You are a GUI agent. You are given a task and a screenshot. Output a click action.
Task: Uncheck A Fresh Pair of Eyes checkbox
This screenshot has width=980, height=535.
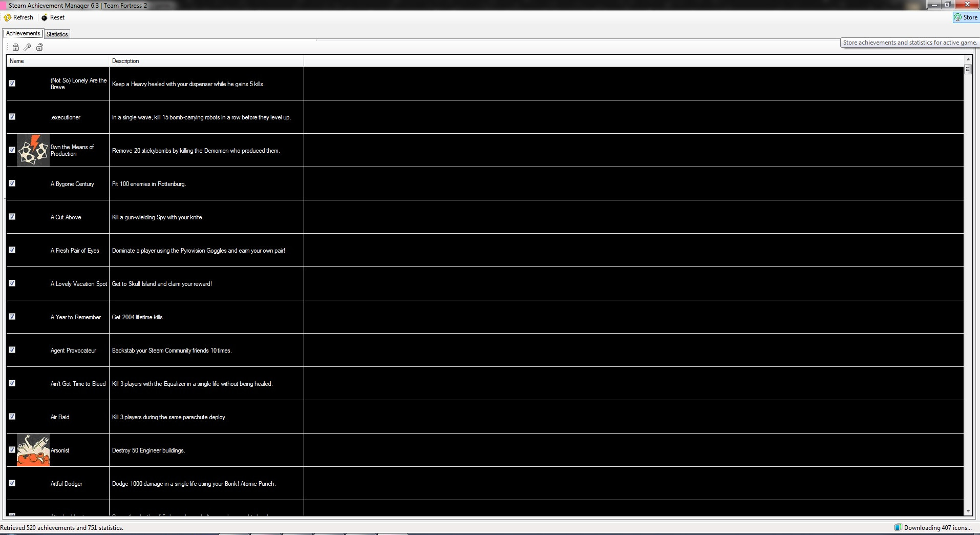(12, 250)
